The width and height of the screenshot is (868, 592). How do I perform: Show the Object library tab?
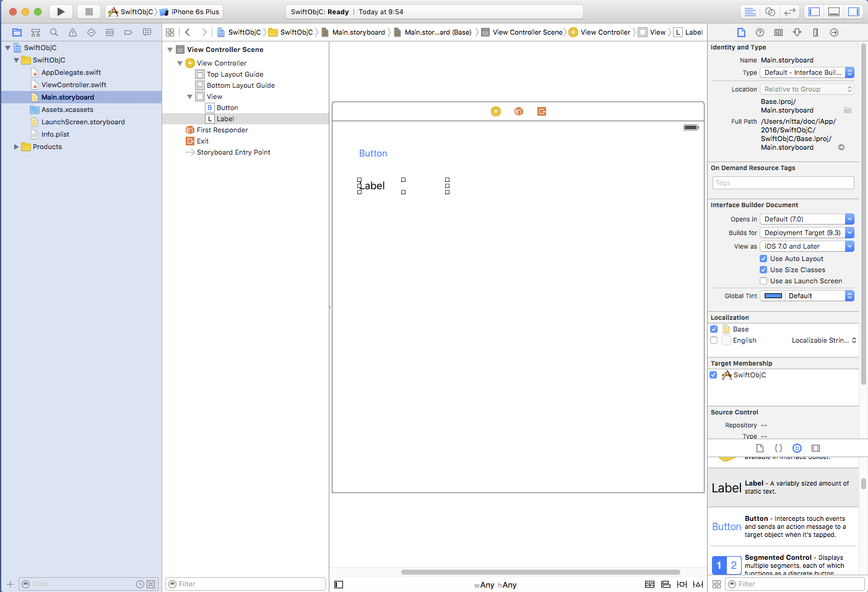797,448
